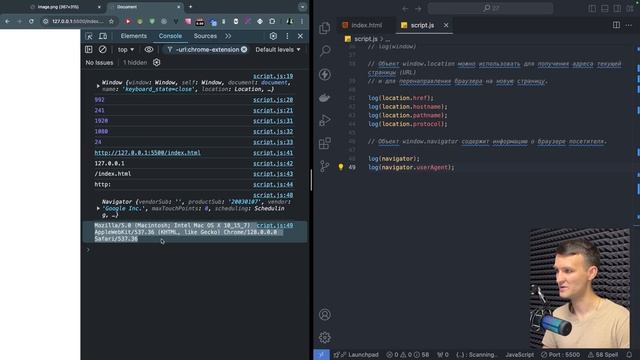Image resolution: width=640 pixels, height=360 pixels.
Task: Click the console prompt input line
Action: [196, 249]
